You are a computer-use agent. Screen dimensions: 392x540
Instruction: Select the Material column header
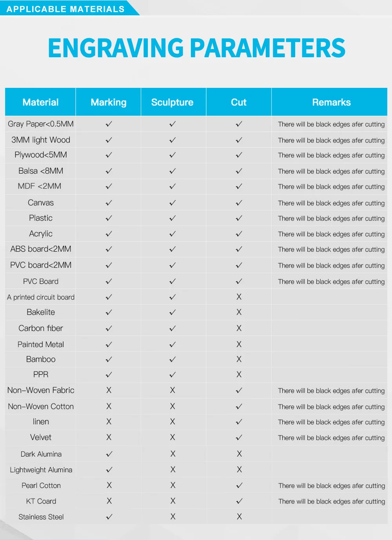point(40,102)
